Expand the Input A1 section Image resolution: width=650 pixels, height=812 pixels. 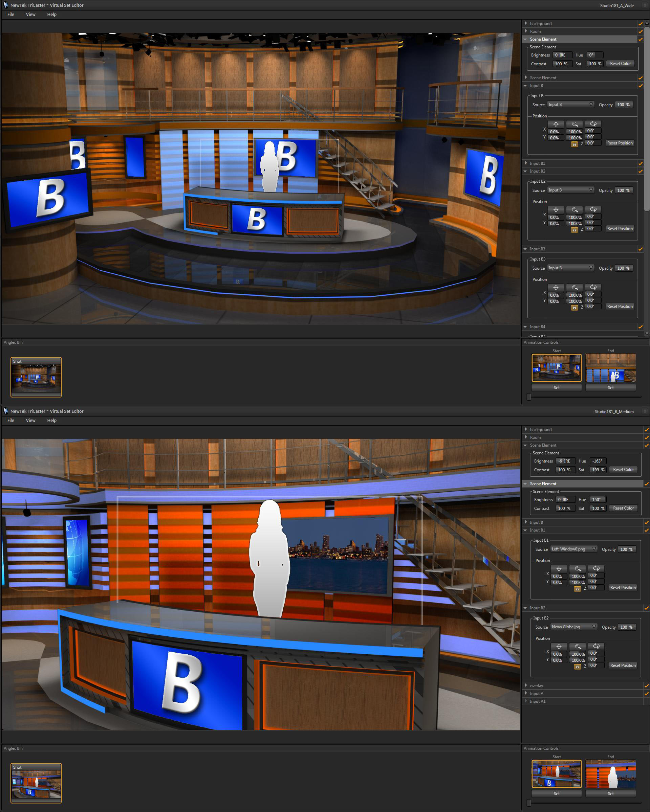(526, 701)
